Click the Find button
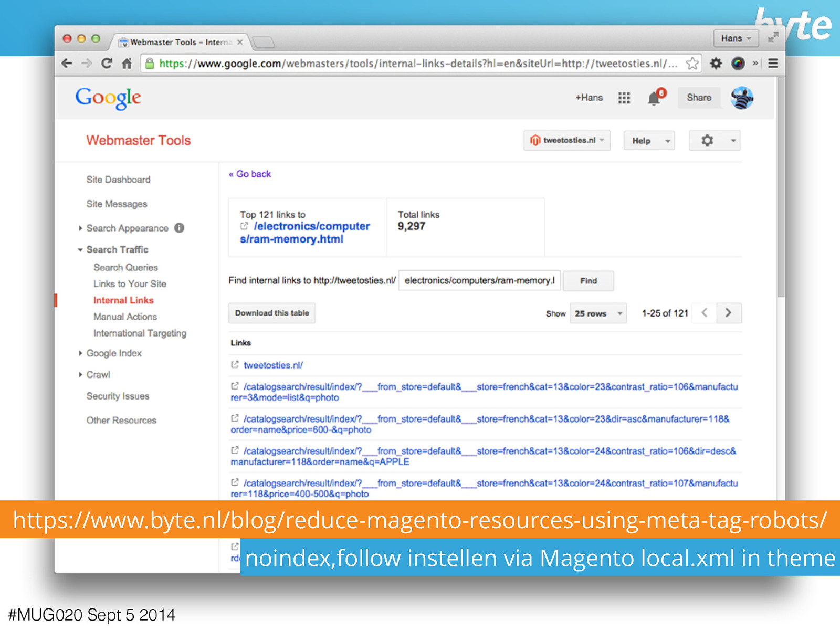This screenshot has width=840, height=630. pos(589,281)
